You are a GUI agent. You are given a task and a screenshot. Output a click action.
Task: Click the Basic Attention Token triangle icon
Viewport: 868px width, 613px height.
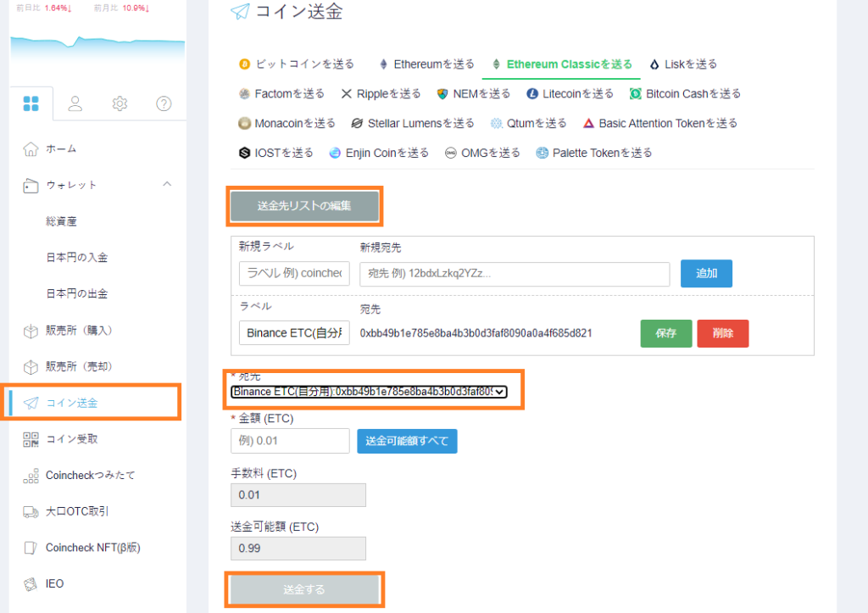(x=588, y=123)
